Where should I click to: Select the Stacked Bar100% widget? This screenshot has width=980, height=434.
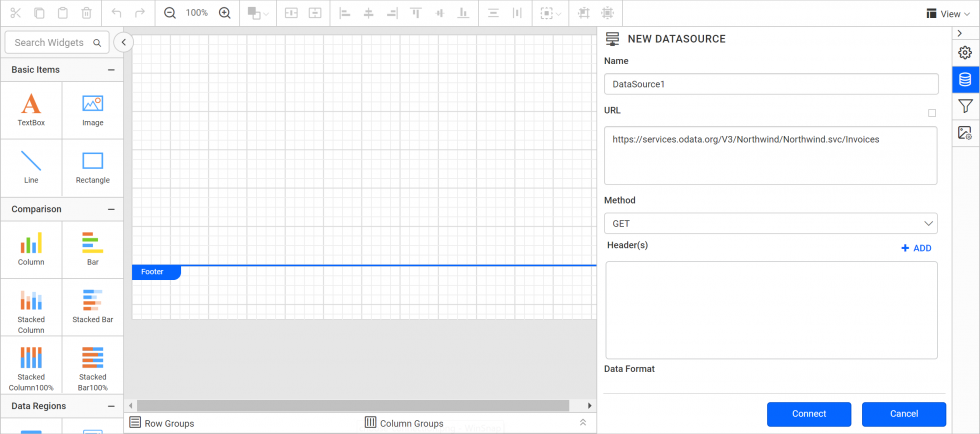pyautogui.click(x=92, y=365)
